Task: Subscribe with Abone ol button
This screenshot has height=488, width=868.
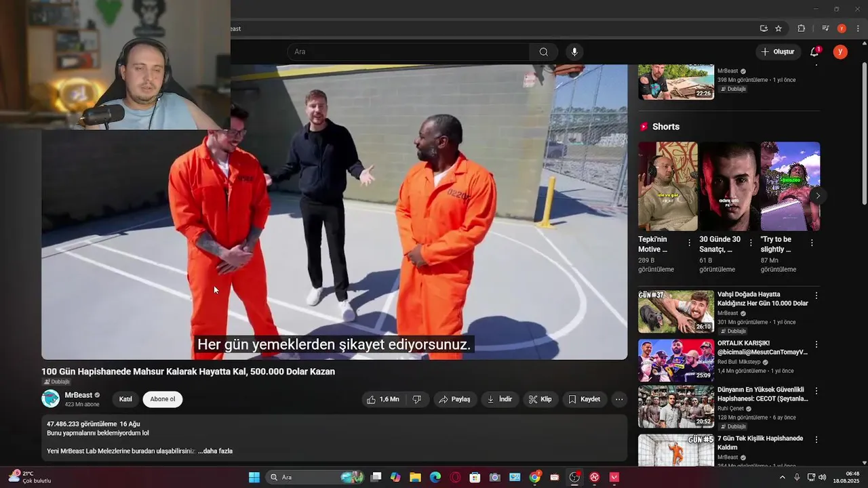Action: (x=163, y=399)
